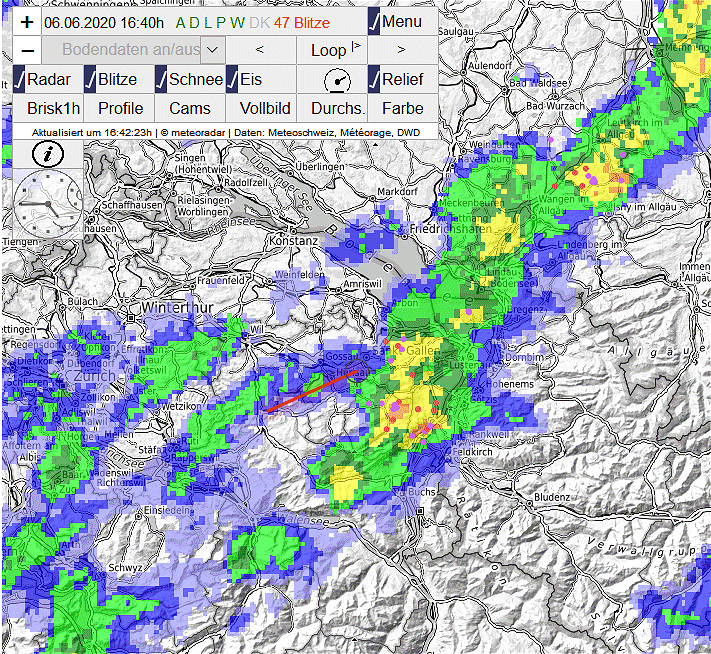Click the Durchs. button
The image size is (711, 654).
tap(332, 108)
